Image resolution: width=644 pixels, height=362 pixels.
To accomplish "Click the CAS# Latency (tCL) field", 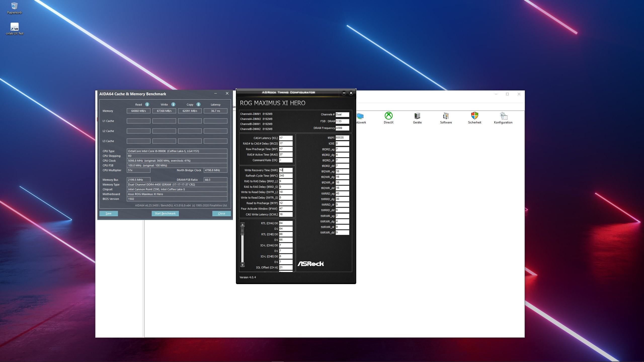I will click(x=286, y=138).
